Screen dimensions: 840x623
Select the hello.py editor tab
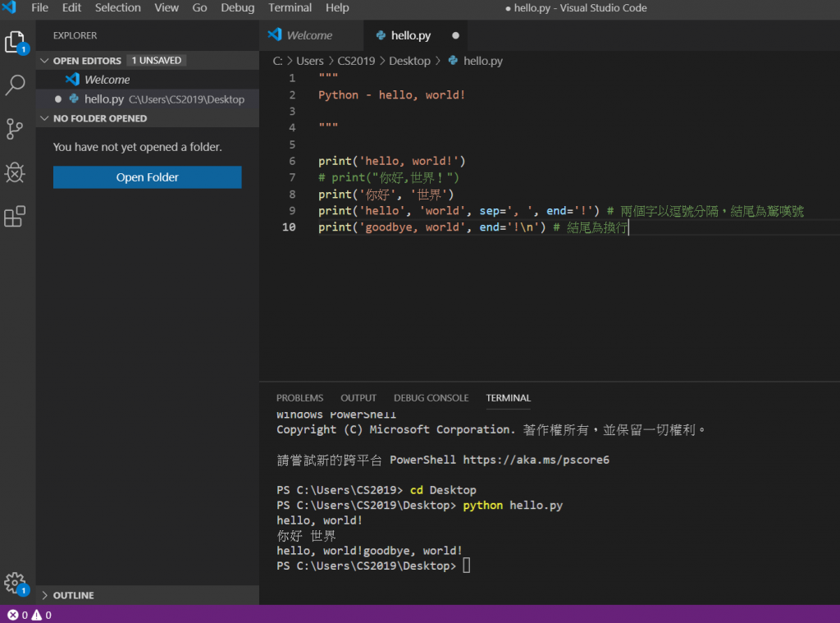coord(415,35)
